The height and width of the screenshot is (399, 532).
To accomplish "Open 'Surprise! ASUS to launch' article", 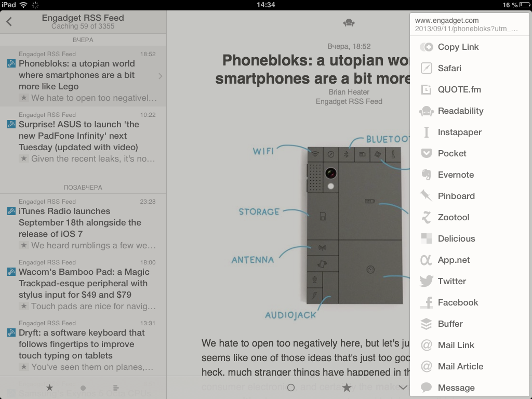I will coord(83,137).
